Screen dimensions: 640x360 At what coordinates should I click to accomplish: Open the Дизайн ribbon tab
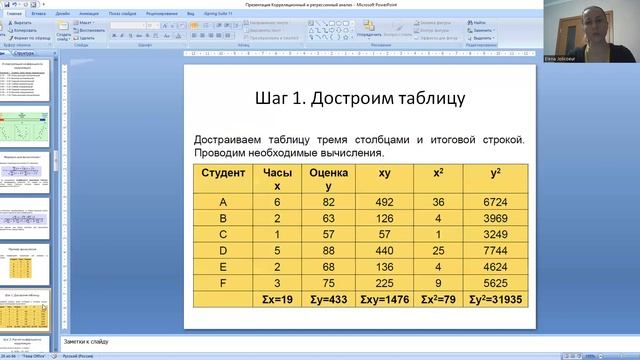pos(62,13)
